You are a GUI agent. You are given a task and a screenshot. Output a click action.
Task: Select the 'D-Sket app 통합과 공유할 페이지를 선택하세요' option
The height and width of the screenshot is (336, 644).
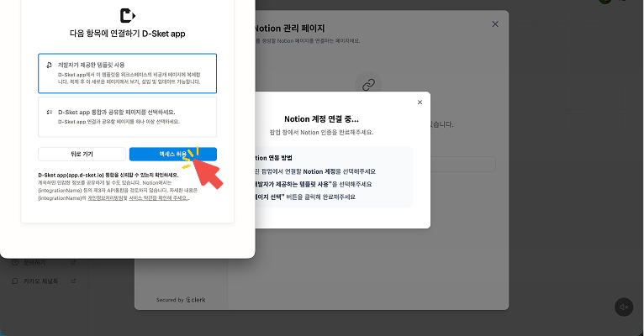pyautogui.click(x=127, y=117)
